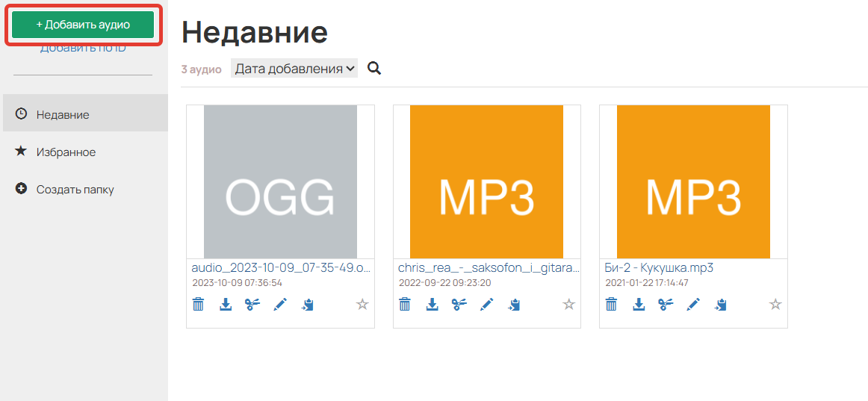Click the Недавние page heading

[x=255, y=32]
